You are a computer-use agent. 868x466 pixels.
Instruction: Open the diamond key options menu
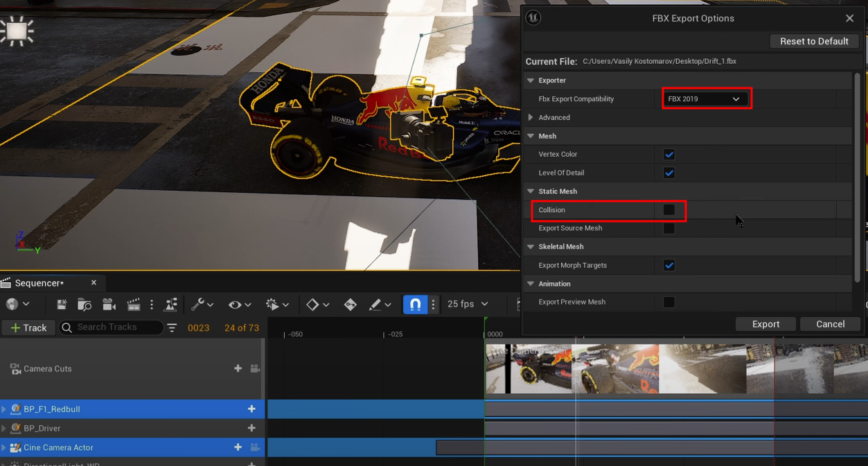[318, 304]
